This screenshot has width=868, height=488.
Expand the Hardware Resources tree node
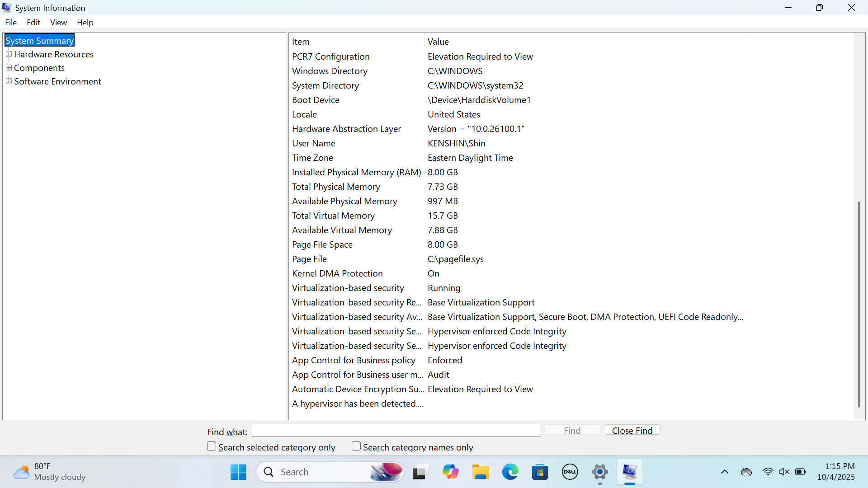[9, 53]
